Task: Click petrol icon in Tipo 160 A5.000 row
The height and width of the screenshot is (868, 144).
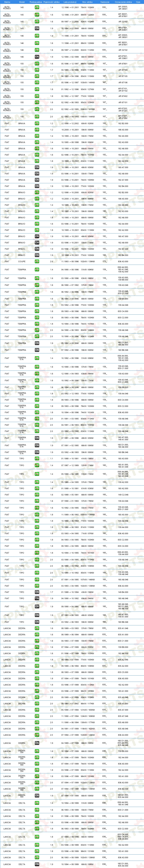Action: (x=37, y=515)
